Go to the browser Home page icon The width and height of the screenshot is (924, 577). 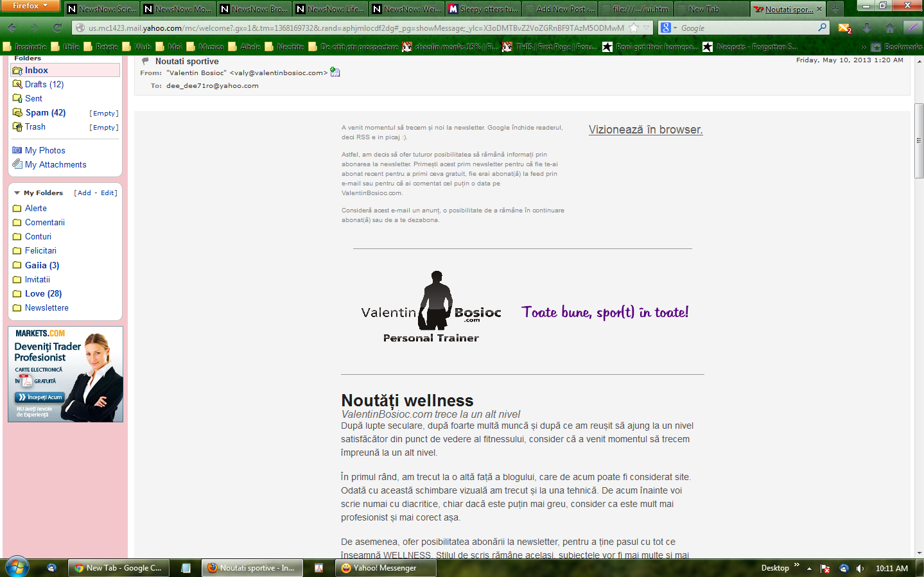point(889,28)
